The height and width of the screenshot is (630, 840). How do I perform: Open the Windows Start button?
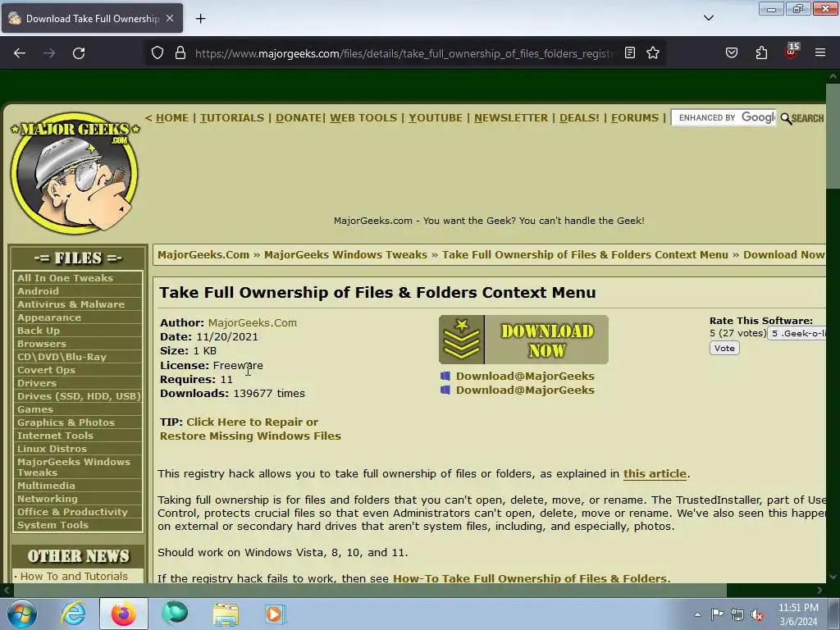click(x=21, y=614)
